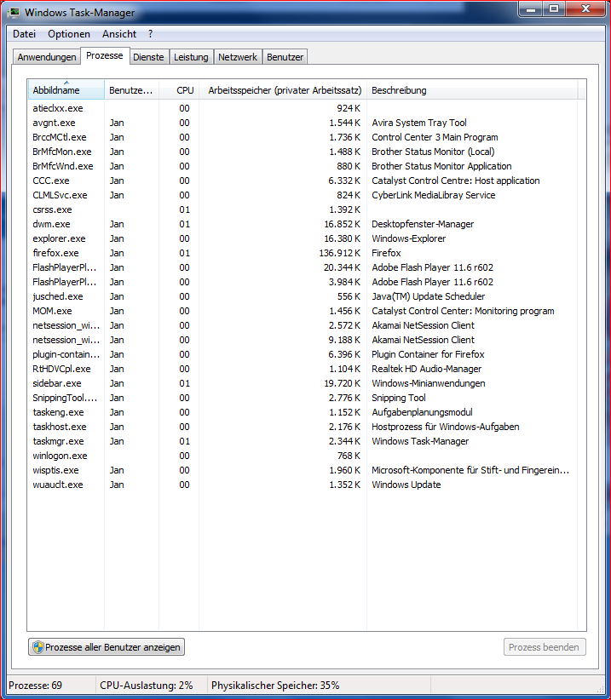Go to the Netzwerk tab
The height and width of the screenshot is (700, 611).
(x=238, y=57)
